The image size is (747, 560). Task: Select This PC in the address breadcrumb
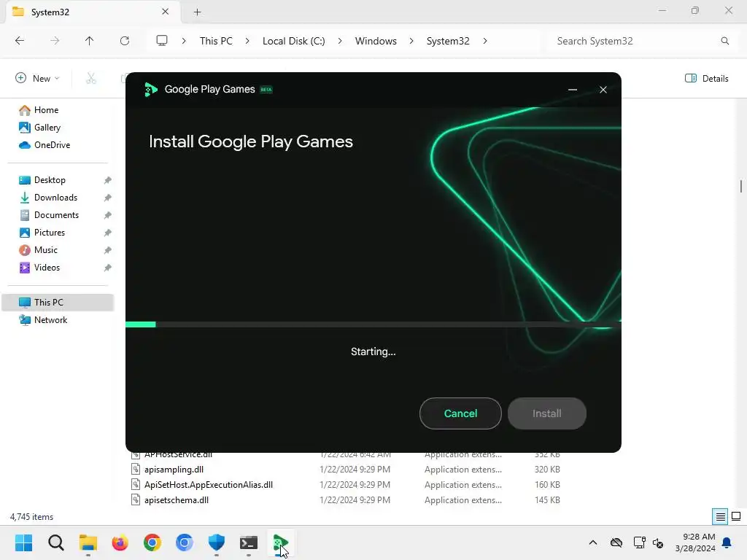tap(216, 41)
